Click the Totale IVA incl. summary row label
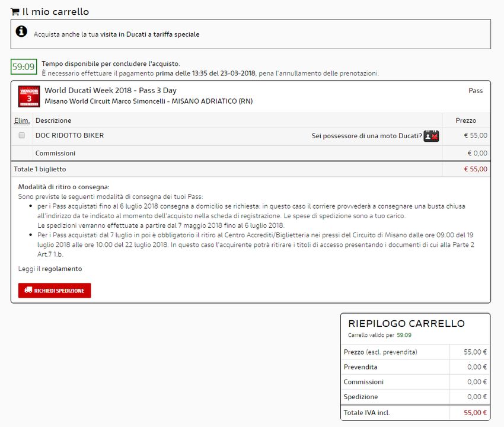This screenshot has height=427, width=504. [x=366, y=413]
